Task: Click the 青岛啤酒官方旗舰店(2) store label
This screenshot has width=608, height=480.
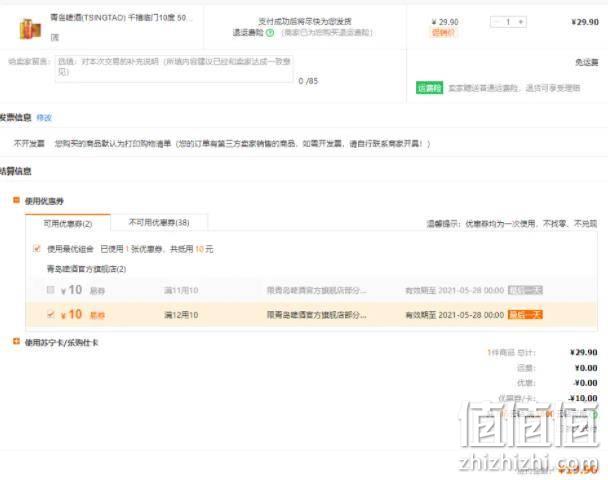Action: pos(86,269)
